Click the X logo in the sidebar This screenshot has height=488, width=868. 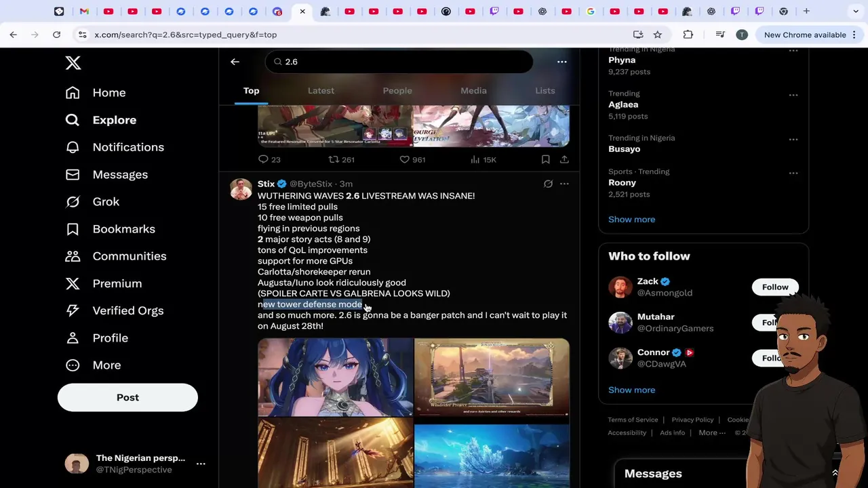(x=73, y=63)
